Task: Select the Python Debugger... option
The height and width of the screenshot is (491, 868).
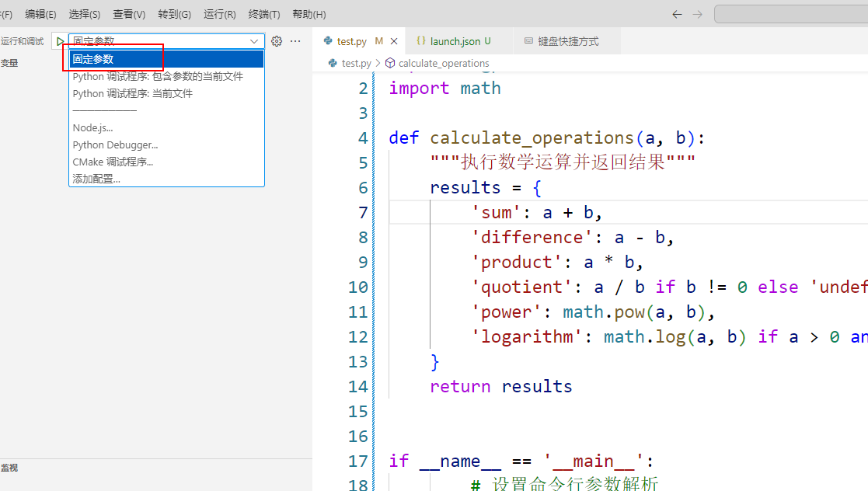Action: click(x=166, y=145)
